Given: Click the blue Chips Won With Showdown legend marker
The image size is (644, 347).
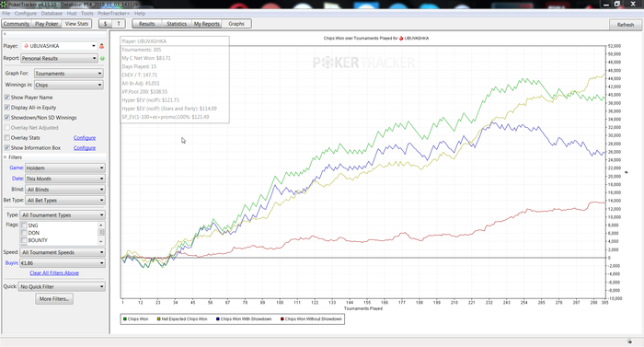Looking at the screenshot, I should click(218, 319).
